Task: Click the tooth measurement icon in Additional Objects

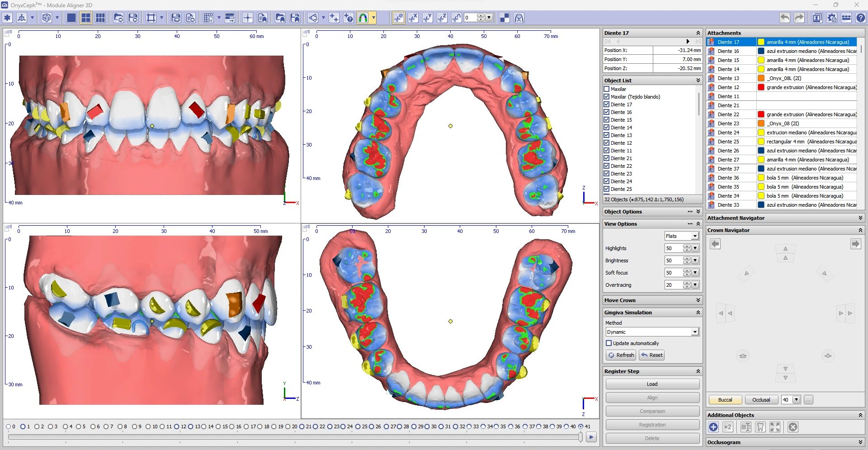Action: (x=761, y=427)
